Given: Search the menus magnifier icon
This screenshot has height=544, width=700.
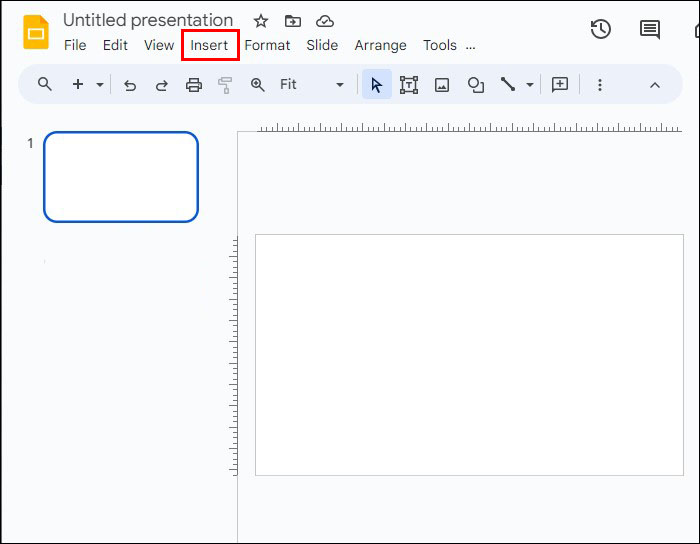Looking at the screenshot, I should [x=45, y=84].
